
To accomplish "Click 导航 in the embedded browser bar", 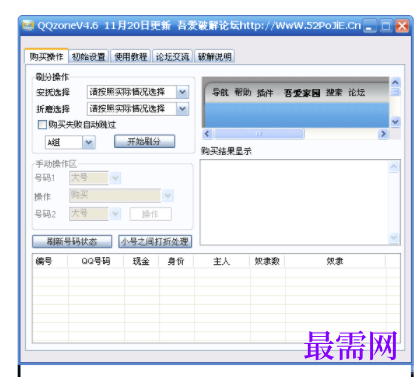I will [220, 92].
